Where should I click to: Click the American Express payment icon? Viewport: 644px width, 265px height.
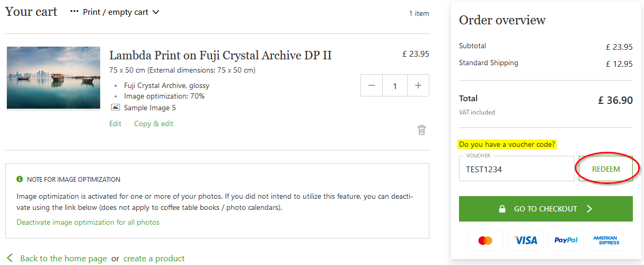coord(606,241)
